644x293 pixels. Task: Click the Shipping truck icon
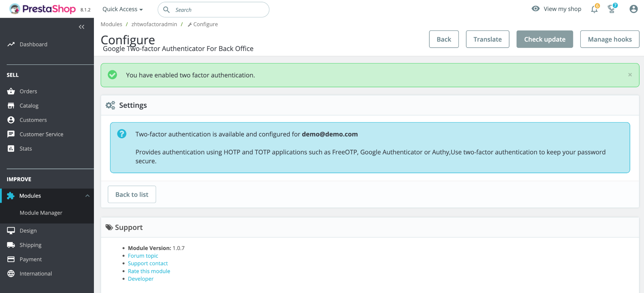11,245
